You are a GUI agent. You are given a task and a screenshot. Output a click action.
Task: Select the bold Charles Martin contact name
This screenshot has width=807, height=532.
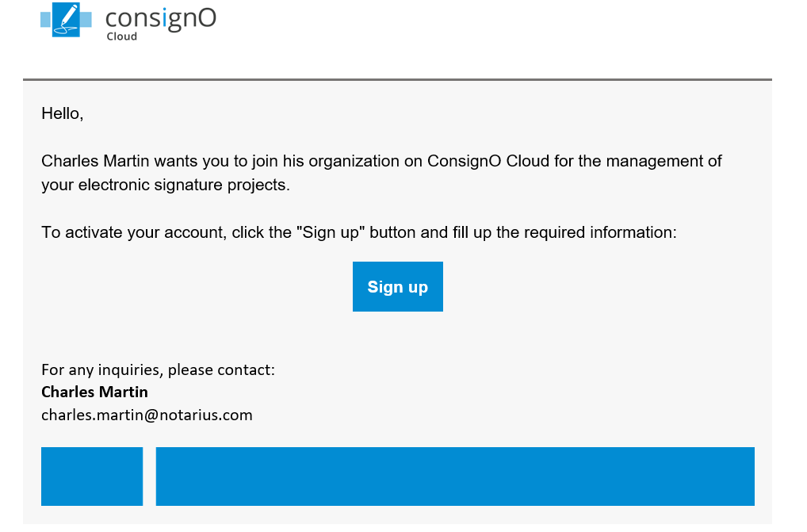click(94, 392)
